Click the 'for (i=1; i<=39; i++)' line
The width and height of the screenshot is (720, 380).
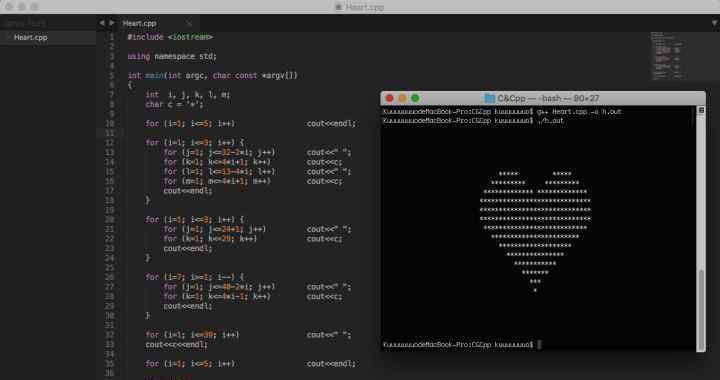point(192,335)
